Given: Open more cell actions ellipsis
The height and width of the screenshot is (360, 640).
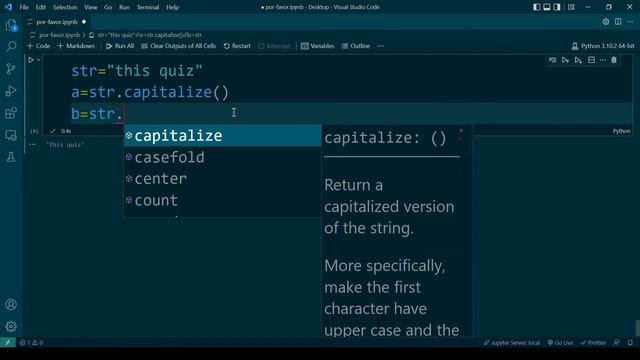Looking at the screenshot, I should (x=602, y=60).
